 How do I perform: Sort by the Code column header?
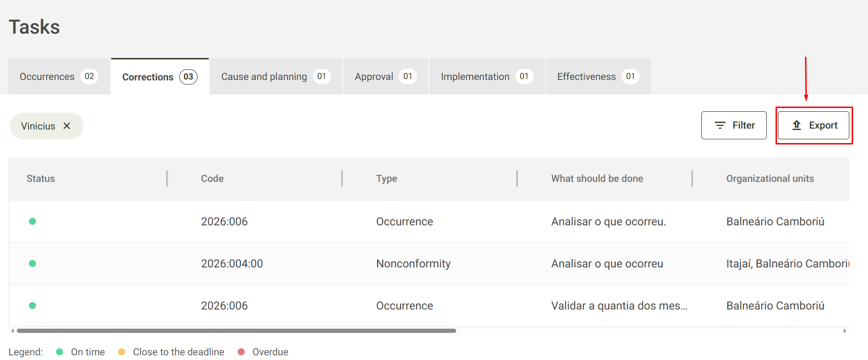coord(212,179)
